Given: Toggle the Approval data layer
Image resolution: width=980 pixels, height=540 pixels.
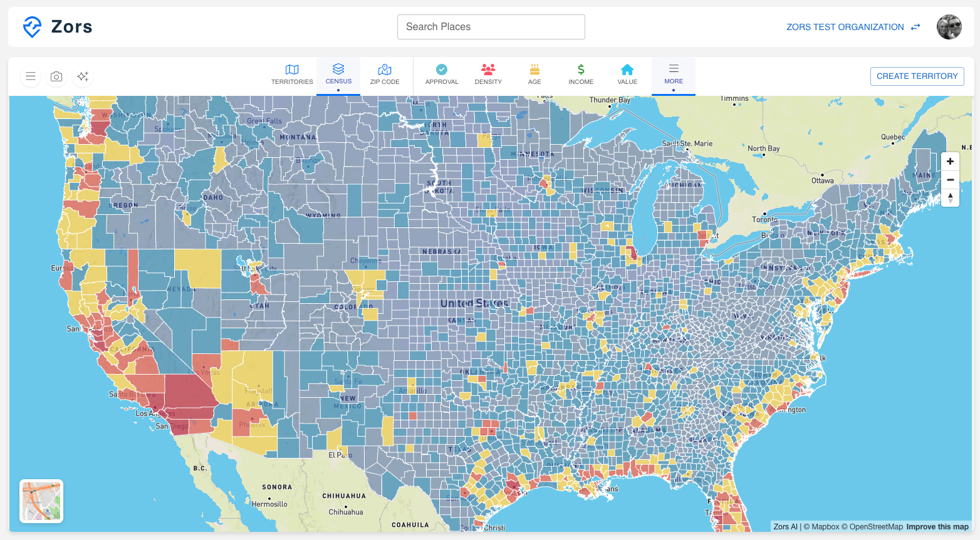Looking at the screenshot, I should (x=441, y=75).
